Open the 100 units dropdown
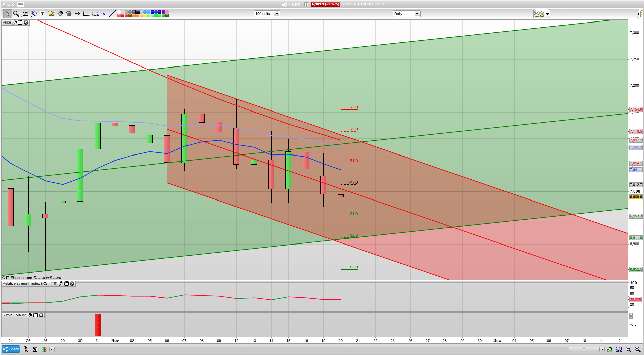Image resolution: width=644 pixels, height=355 pixels. 277,14
